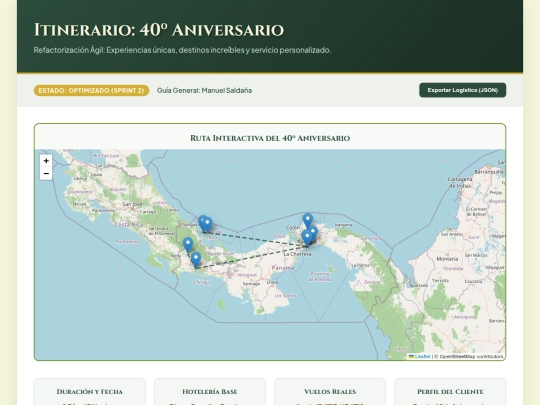Select the marker at the dashed route's southwestern end
The height and width of the screenshot is (405, 540).
point(196,260)
